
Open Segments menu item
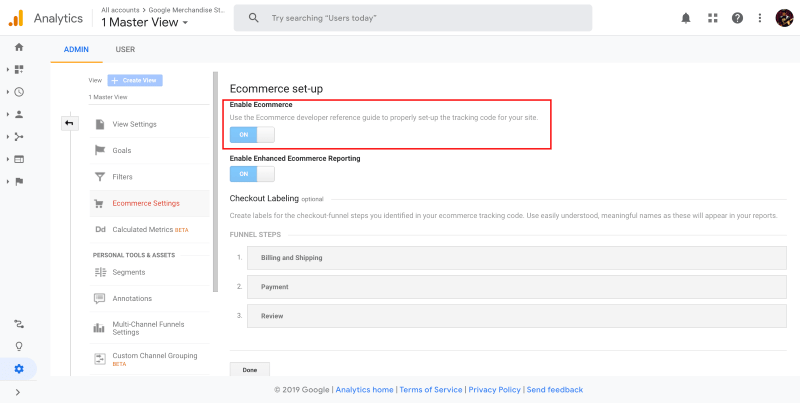(149, 272)
